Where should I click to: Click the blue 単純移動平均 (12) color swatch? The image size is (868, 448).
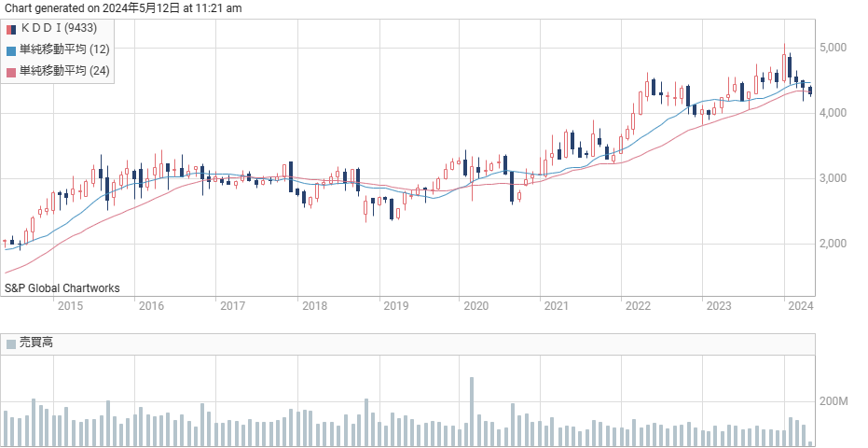(x=11, y=51)
